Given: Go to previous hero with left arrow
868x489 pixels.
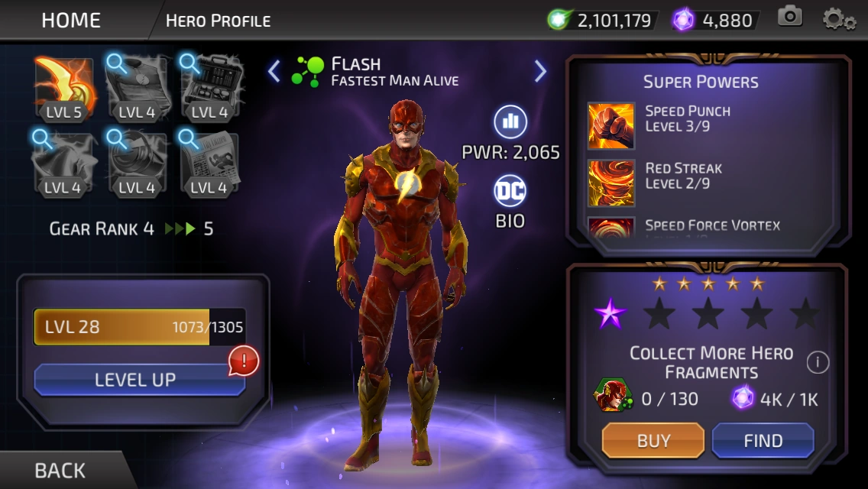Looking at the screenshot, I should tap(274, 71).
